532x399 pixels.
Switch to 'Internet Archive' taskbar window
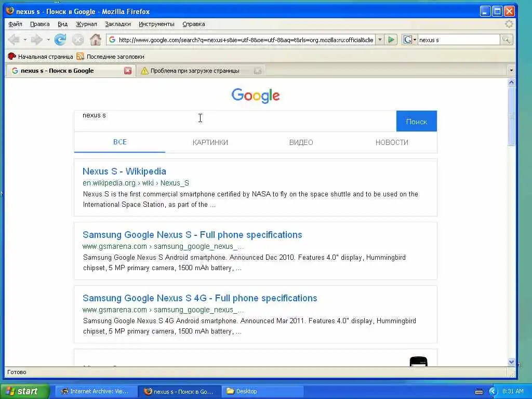(x=96, y=391)
